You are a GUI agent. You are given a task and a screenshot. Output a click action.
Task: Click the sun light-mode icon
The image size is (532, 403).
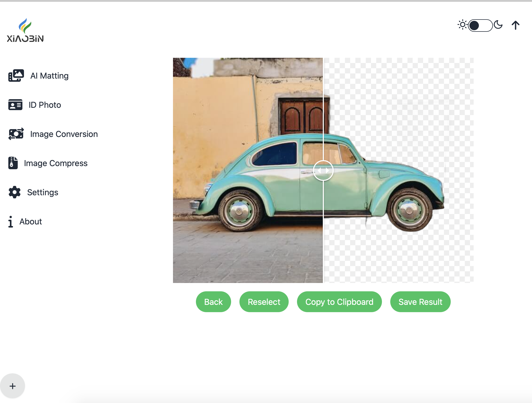click(x=462, y=25)
